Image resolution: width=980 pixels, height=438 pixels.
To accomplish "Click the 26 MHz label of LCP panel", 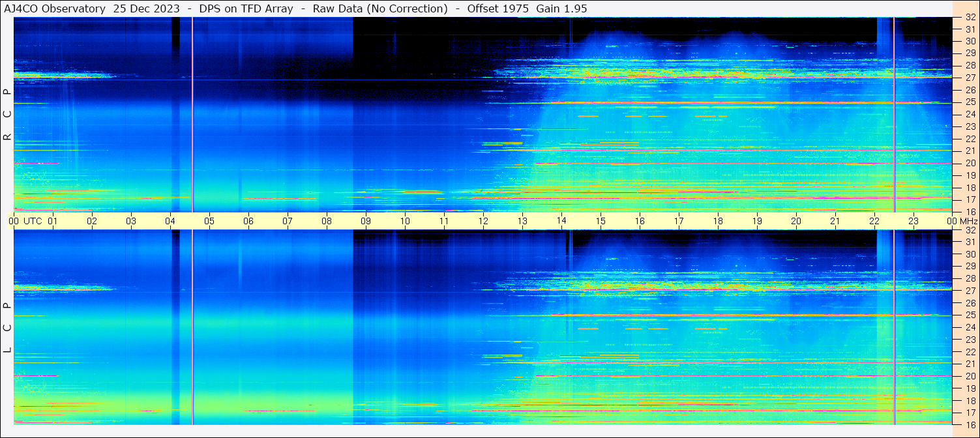I will click(x=970, y=303).
